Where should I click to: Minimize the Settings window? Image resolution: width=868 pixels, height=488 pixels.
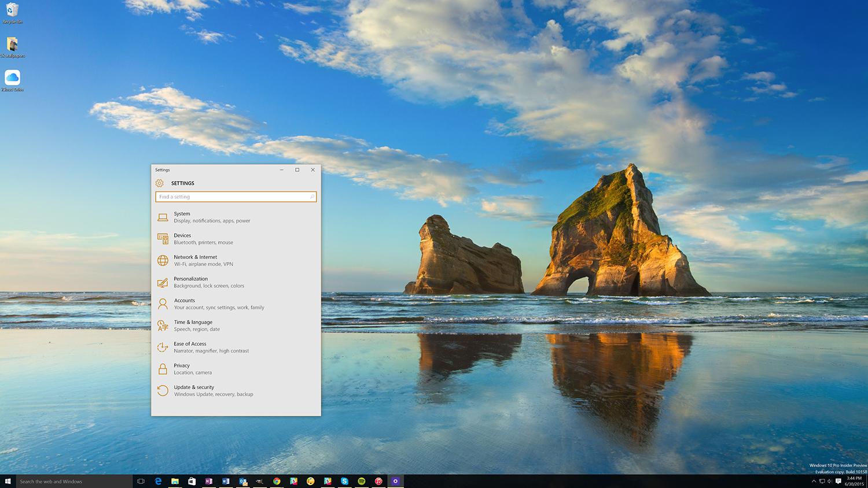[x=282, y=170]
